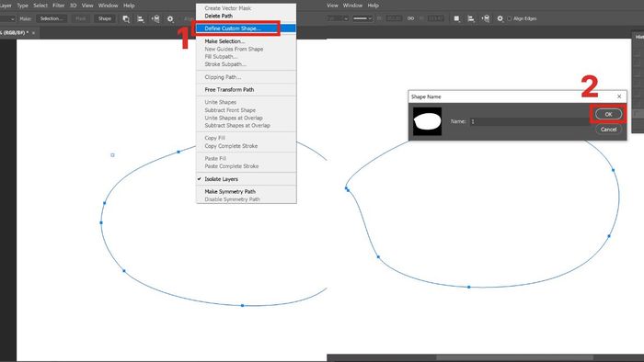
Task: Open Filter menu in the left screenshot
Action: click(x=59, y=6)
